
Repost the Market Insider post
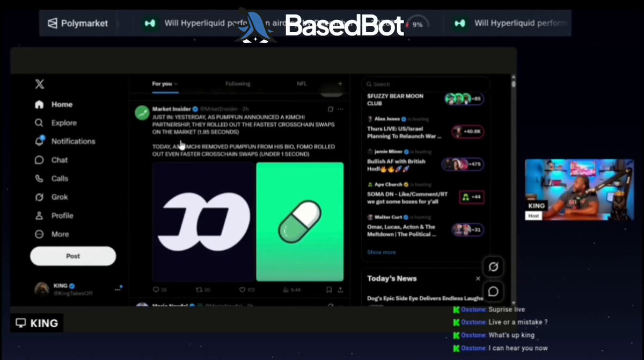point(199,290)
